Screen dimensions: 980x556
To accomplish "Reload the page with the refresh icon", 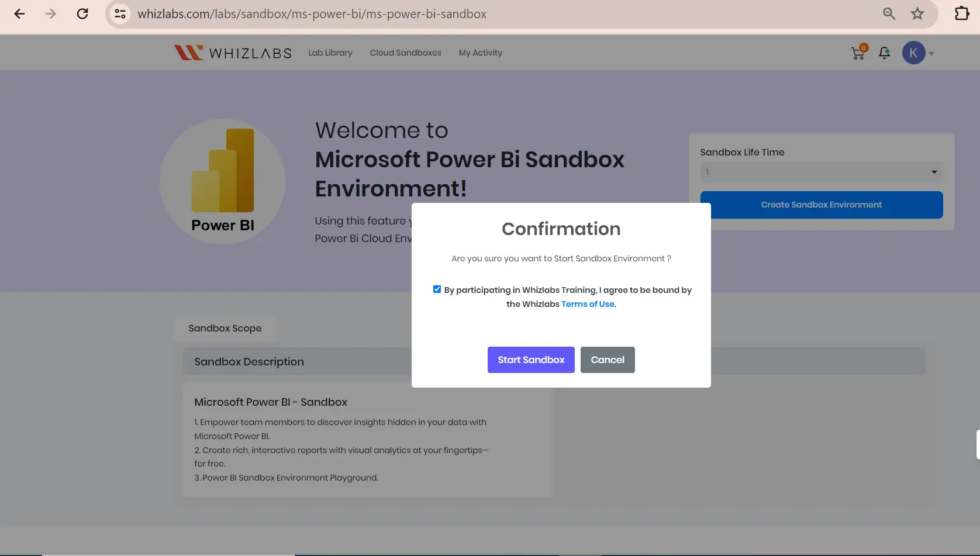I will 82,14.
